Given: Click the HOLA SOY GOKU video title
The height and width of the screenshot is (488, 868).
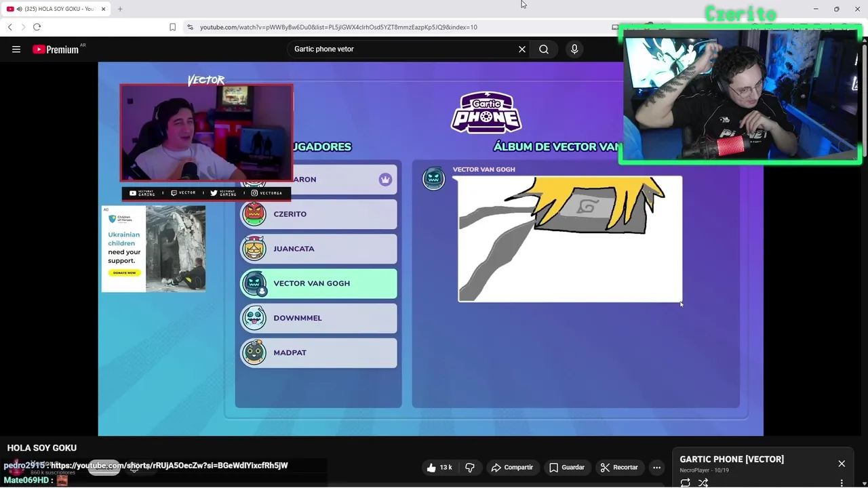Looking at the screenshot, I should click(42, 448).
